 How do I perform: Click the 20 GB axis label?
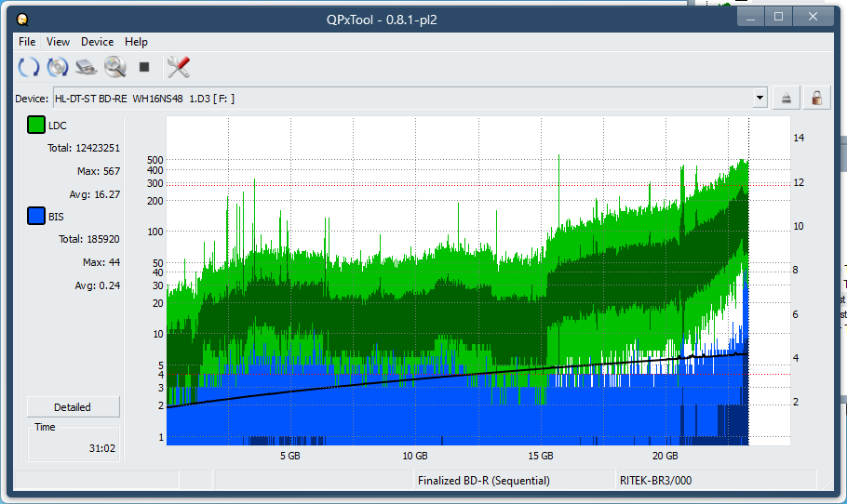665,456
